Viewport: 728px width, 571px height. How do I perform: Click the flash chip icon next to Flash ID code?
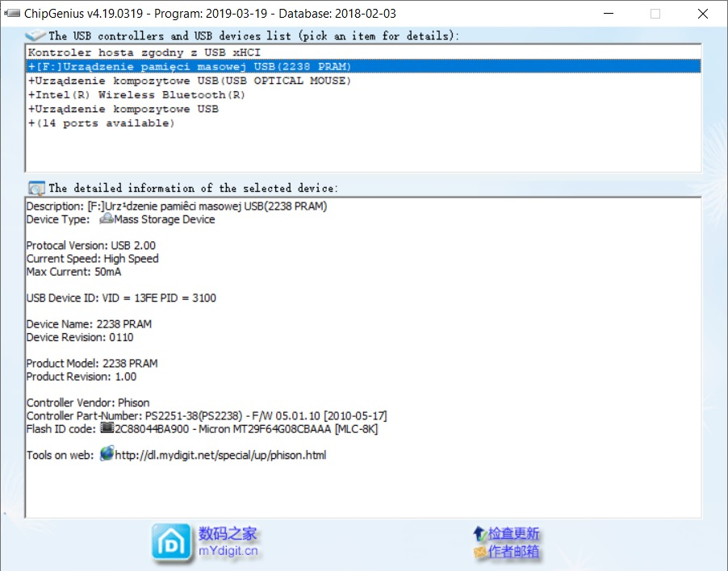pyautogui.click(x=107, y=427)
